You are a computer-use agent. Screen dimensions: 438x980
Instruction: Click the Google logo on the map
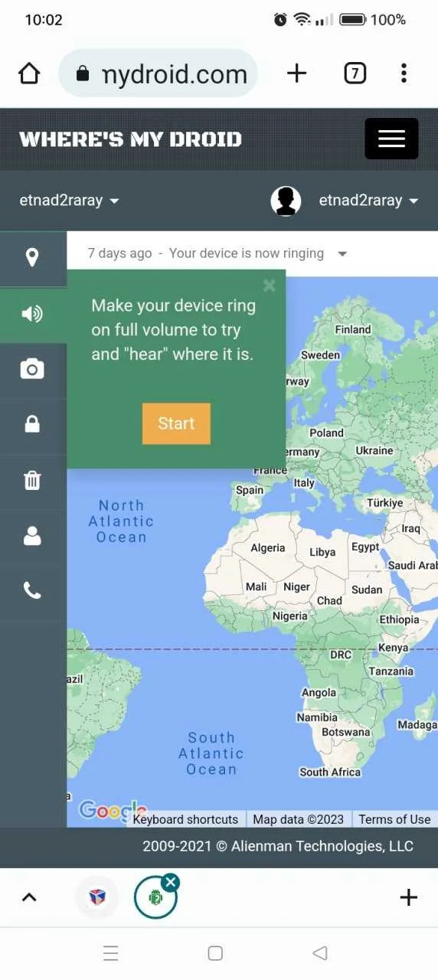tap(112, 810)
